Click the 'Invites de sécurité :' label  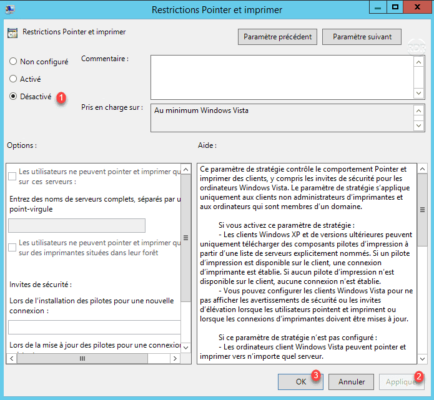tap(40, 284)
